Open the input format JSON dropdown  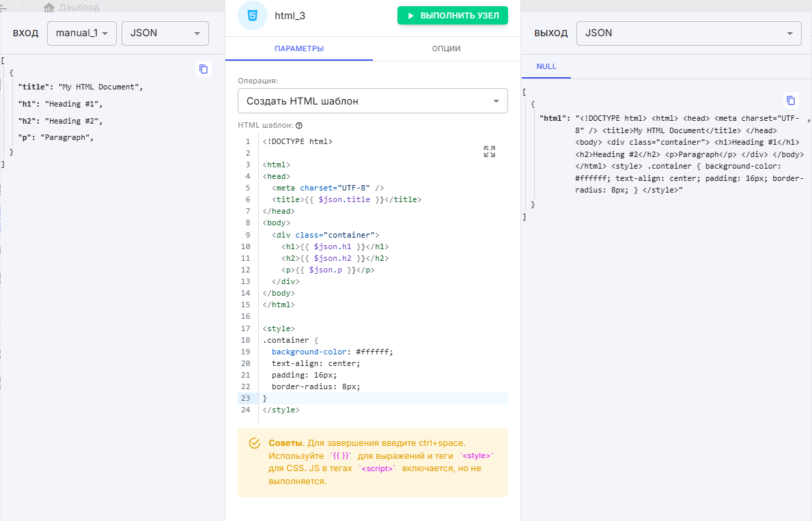[165, 33]
